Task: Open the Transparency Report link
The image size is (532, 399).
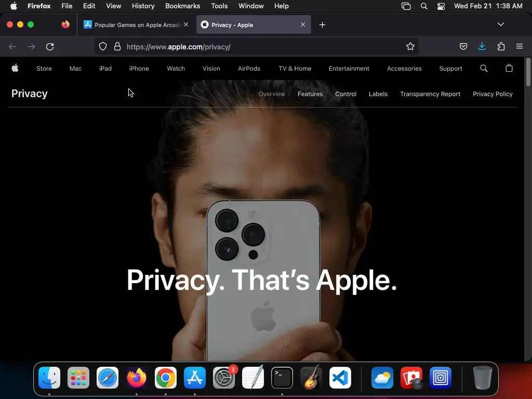Action: [430, 94]
